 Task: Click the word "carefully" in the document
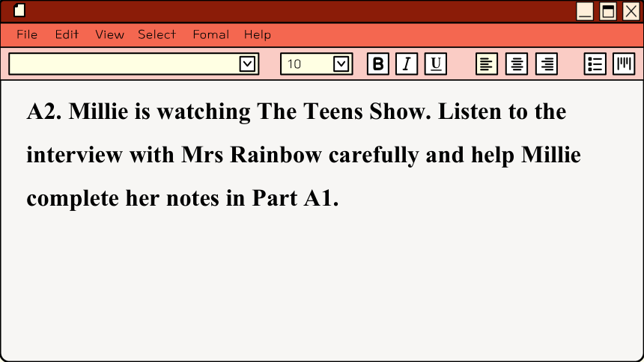[374, 156]
